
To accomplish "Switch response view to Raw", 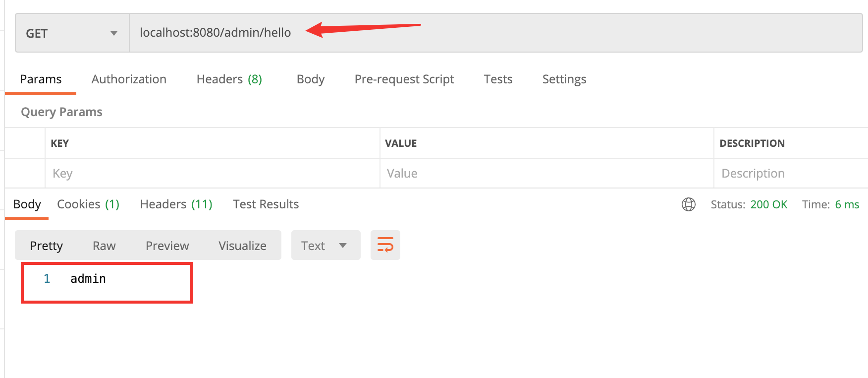I will coord(104,246).
